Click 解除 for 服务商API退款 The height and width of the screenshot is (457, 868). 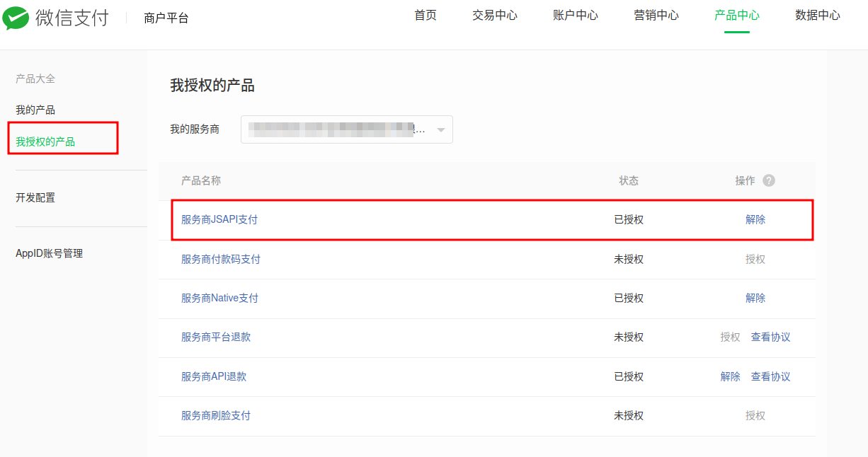click(x=731, y=376)
